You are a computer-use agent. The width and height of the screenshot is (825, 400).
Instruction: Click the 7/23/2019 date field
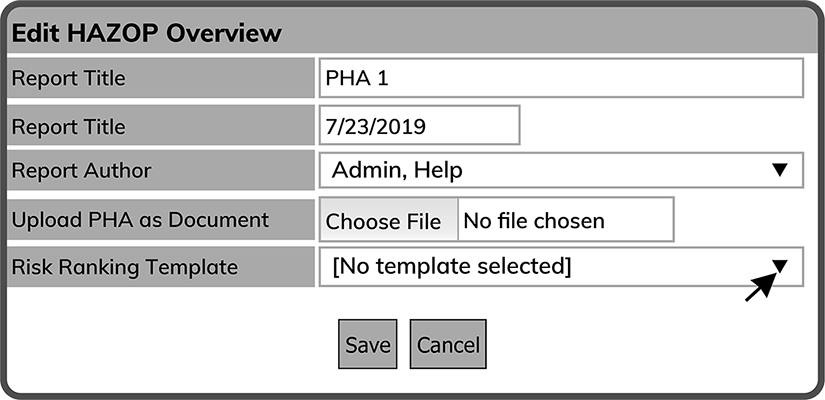pos(419,125)
